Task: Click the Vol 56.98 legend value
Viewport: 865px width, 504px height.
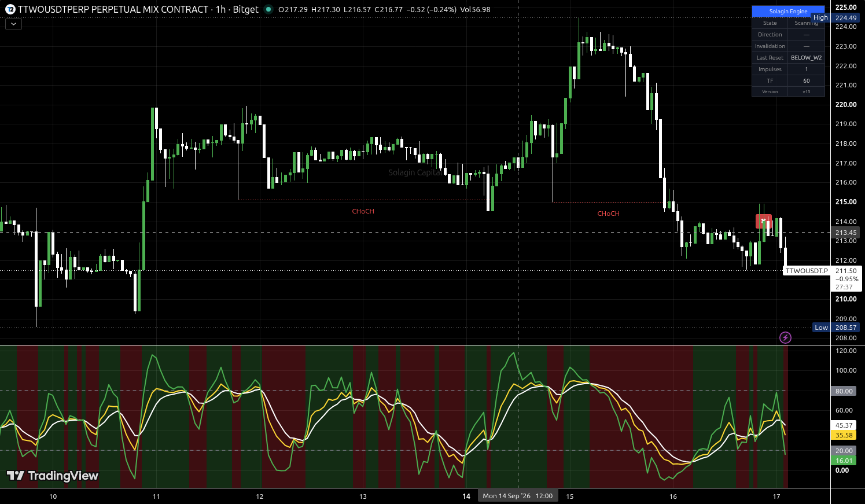Action: [476, 10]
